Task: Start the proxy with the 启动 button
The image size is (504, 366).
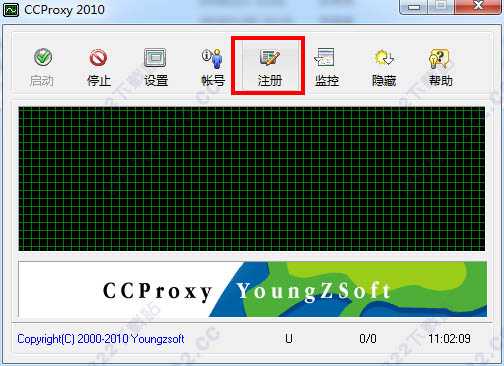Action: coord(42,67)
